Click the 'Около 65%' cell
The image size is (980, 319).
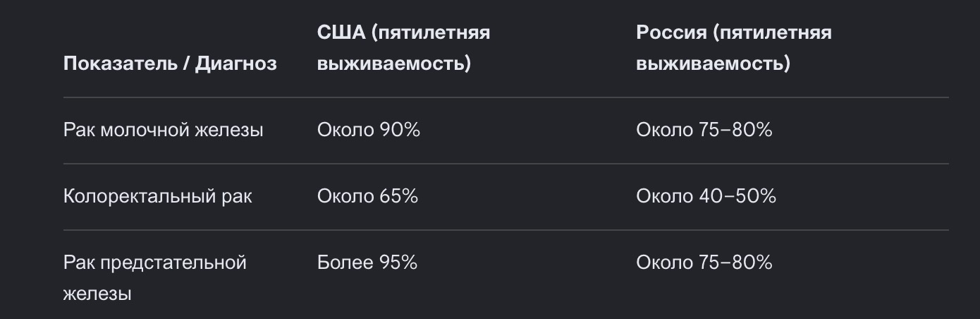point(368,196)
